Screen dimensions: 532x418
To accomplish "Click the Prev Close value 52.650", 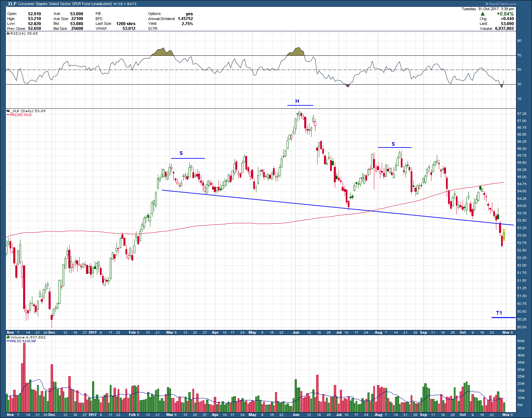I will [x=34, y=29].
